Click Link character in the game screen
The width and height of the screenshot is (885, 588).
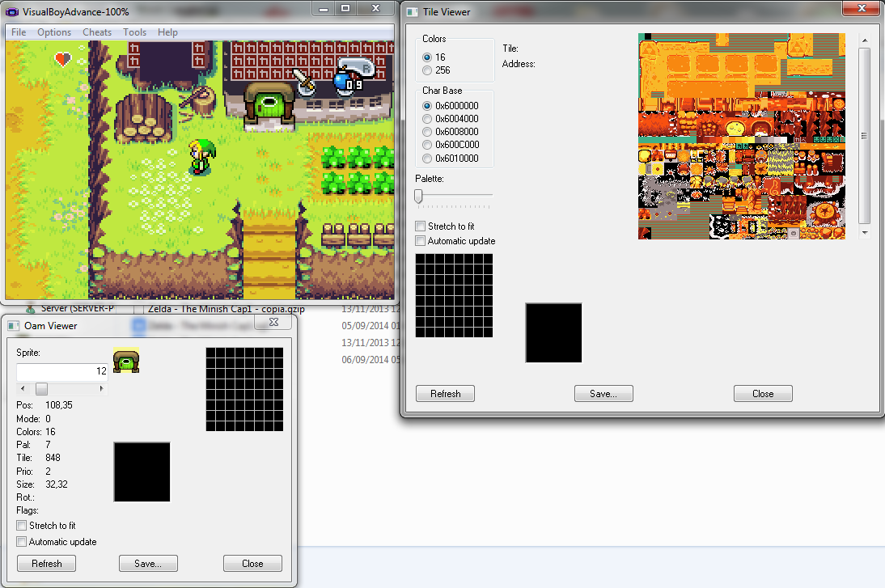(x=201, y=156)
